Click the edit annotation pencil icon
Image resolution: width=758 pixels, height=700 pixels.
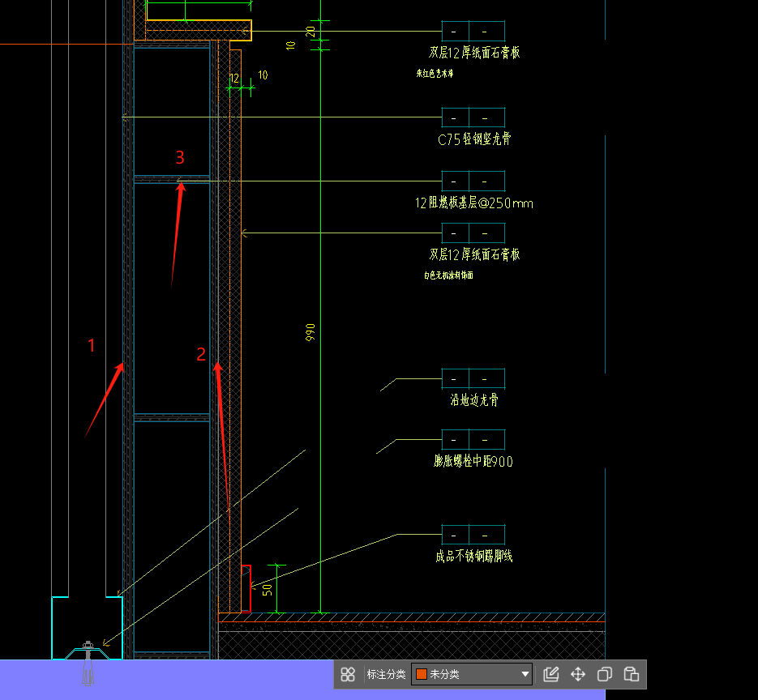[x=551, y=674]
